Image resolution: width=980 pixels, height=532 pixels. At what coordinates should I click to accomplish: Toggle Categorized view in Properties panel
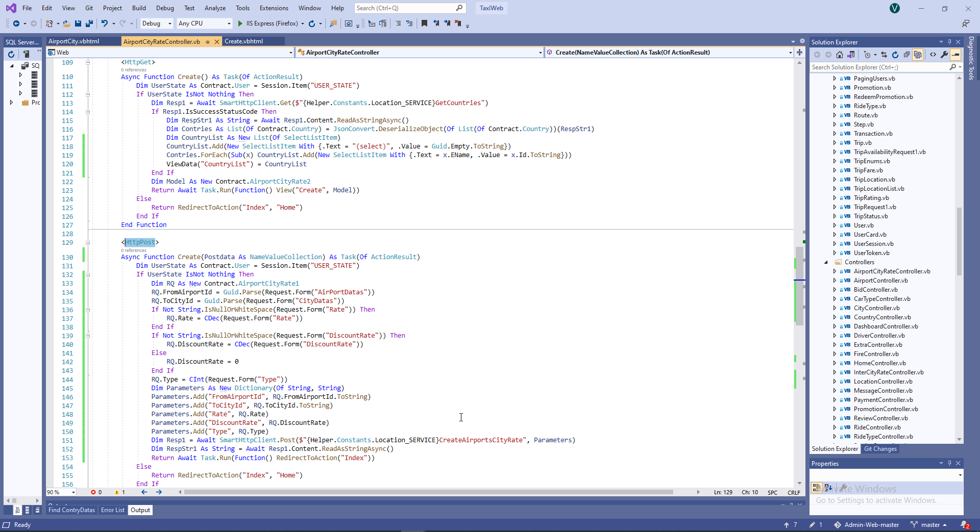coord(817,488)
